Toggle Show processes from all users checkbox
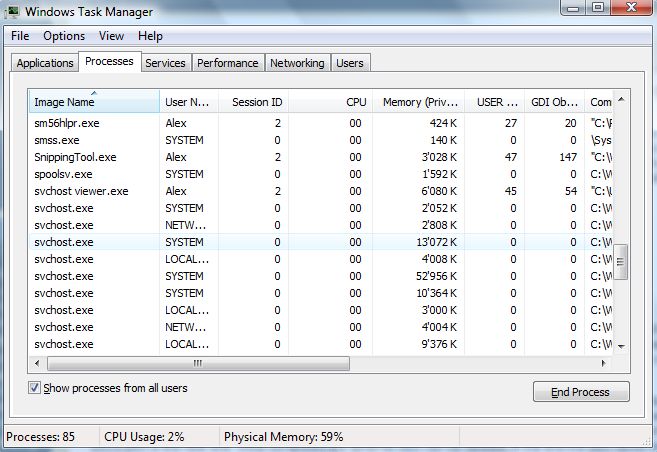 34,387
